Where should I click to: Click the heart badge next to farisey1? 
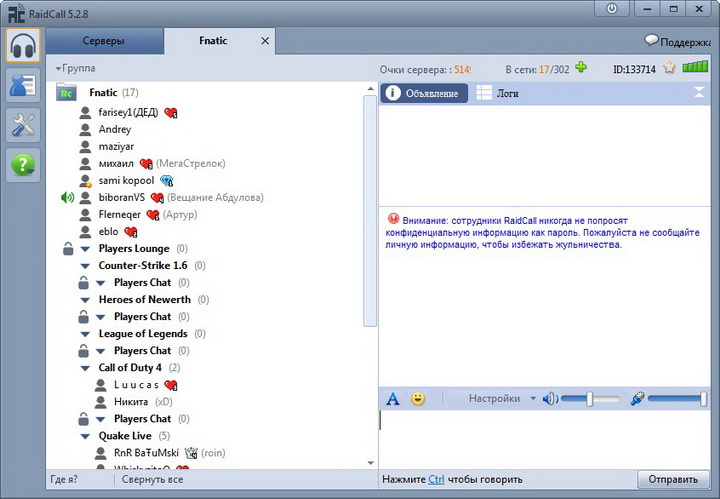coord(171,112)
